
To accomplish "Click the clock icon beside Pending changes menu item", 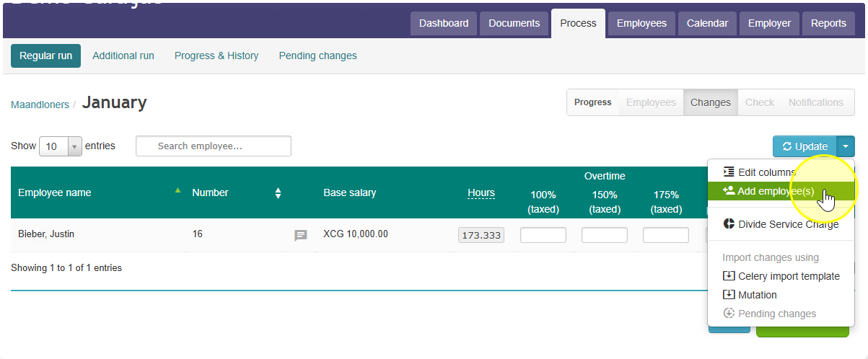I will 729,313.
